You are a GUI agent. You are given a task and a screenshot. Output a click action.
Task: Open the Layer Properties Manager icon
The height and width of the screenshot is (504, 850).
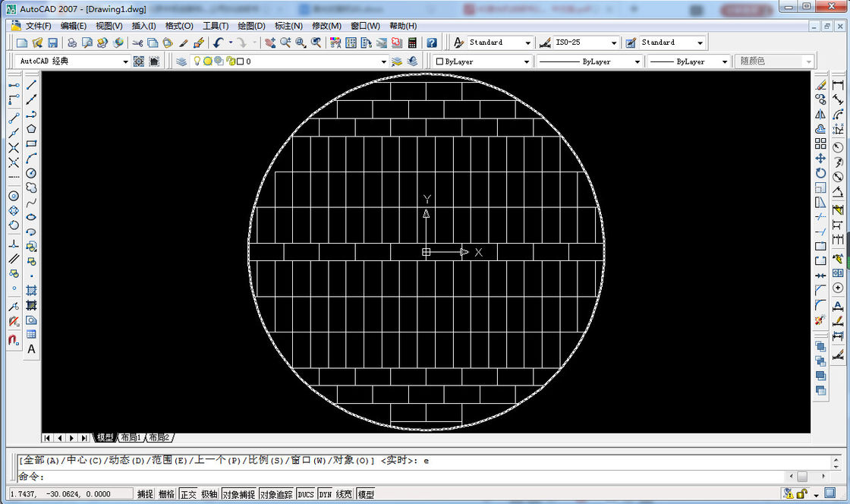pos(181,61)
